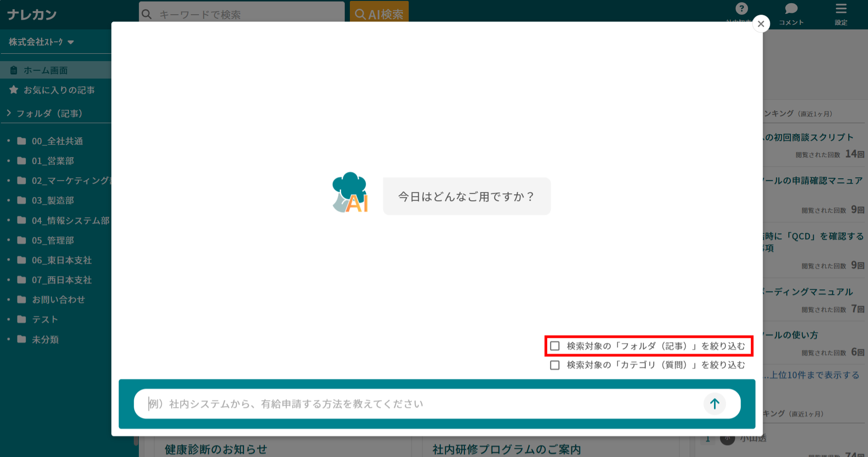Viewport: 868px width, 457px height.
Task: Click the help question mark icon
Action: (x=742, y=8)
